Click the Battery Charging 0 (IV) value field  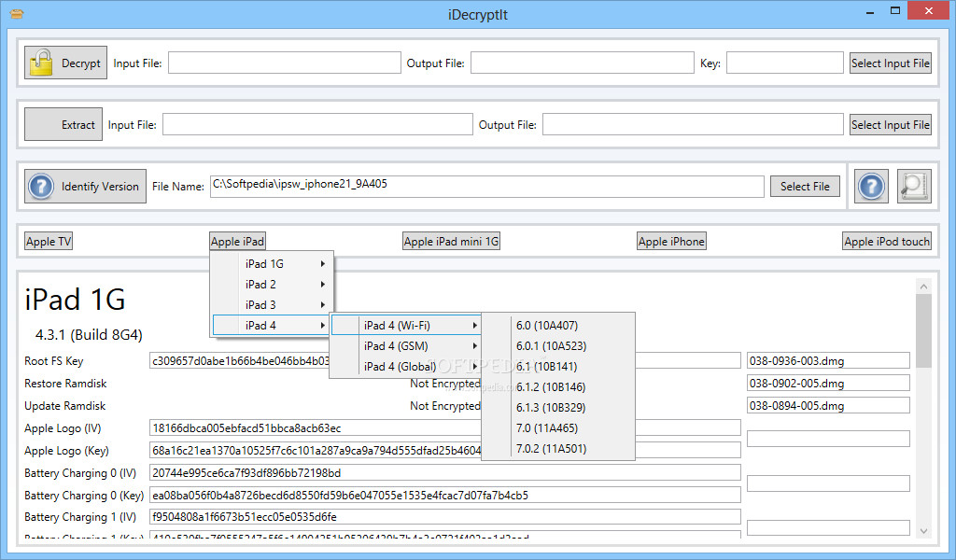coord(445,473)
